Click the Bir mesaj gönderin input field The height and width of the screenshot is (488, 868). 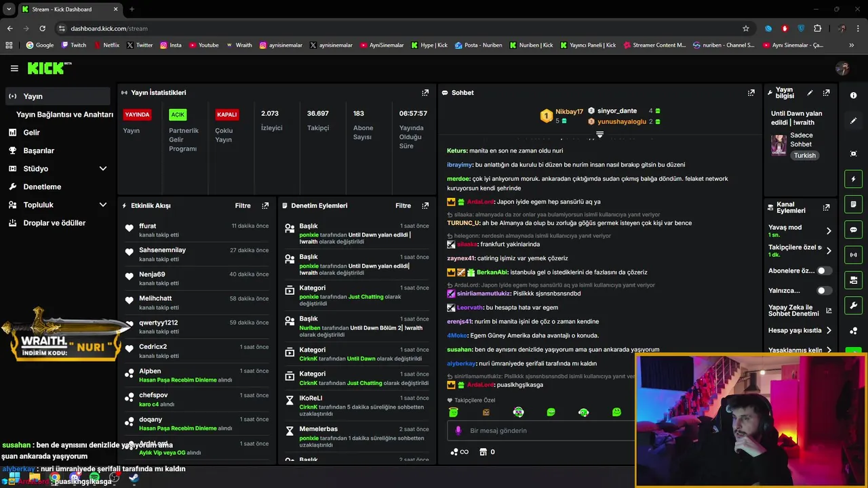542,430
